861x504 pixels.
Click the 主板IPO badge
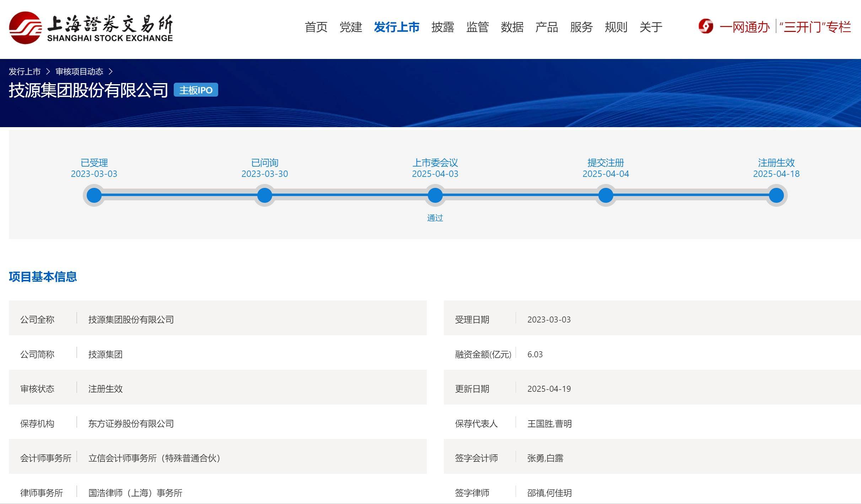click(x=196, y=90)
